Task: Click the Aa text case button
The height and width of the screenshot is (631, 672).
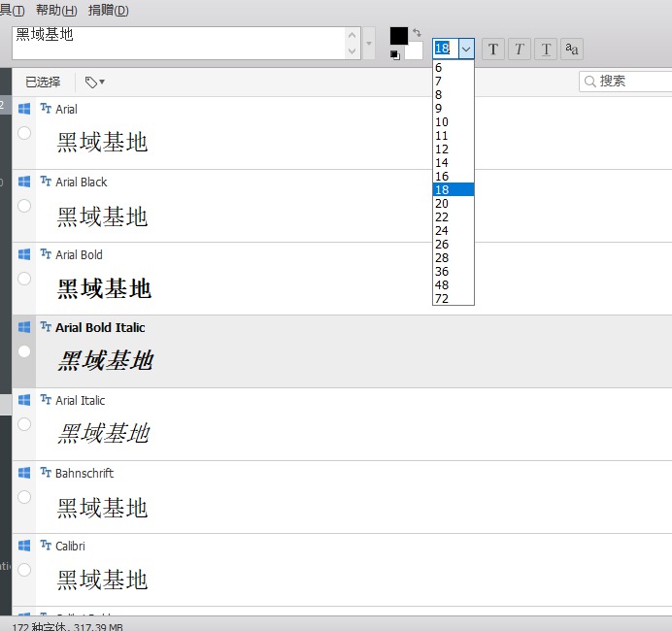Action: (572, 49)
